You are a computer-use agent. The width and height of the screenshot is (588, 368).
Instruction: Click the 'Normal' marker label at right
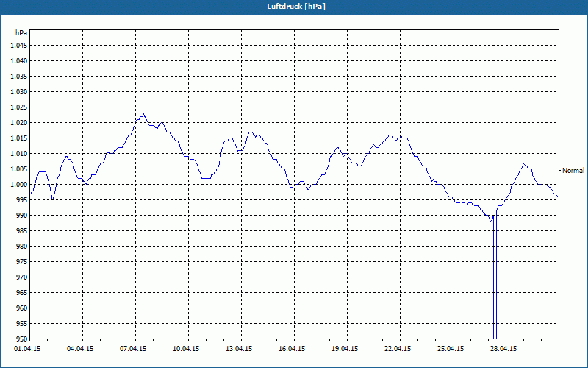coord(573,171)
